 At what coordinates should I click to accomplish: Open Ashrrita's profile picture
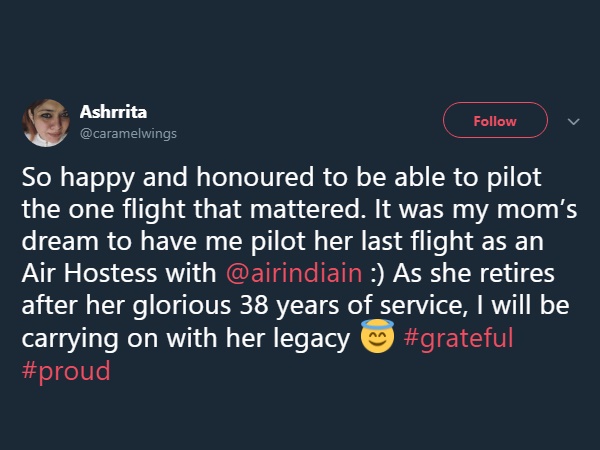click(46, 123)
